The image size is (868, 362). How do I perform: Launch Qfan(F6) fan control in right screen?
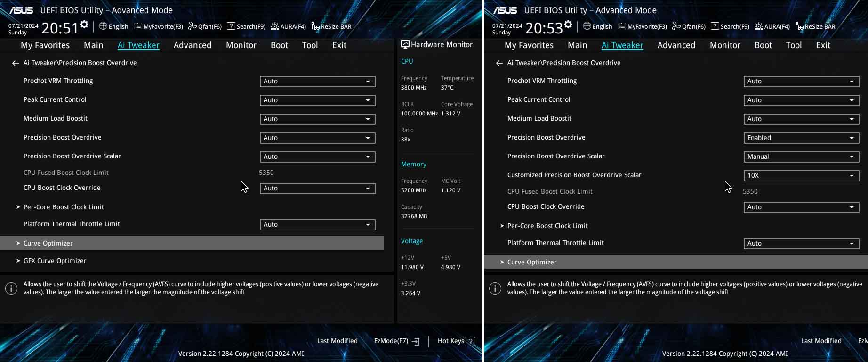pyautogui.click(x=689, y=26)
